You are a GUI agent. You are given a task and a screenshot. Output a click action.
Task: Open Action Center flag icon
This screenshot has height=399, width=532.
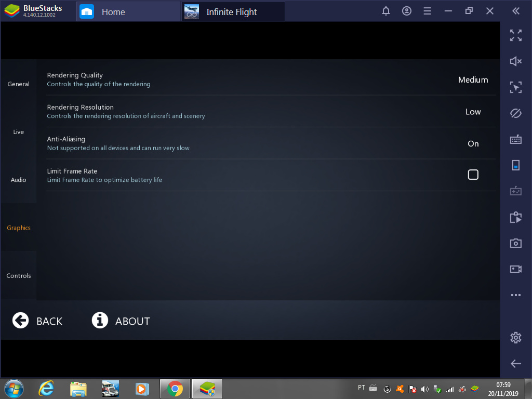click(x=412, y=389)
